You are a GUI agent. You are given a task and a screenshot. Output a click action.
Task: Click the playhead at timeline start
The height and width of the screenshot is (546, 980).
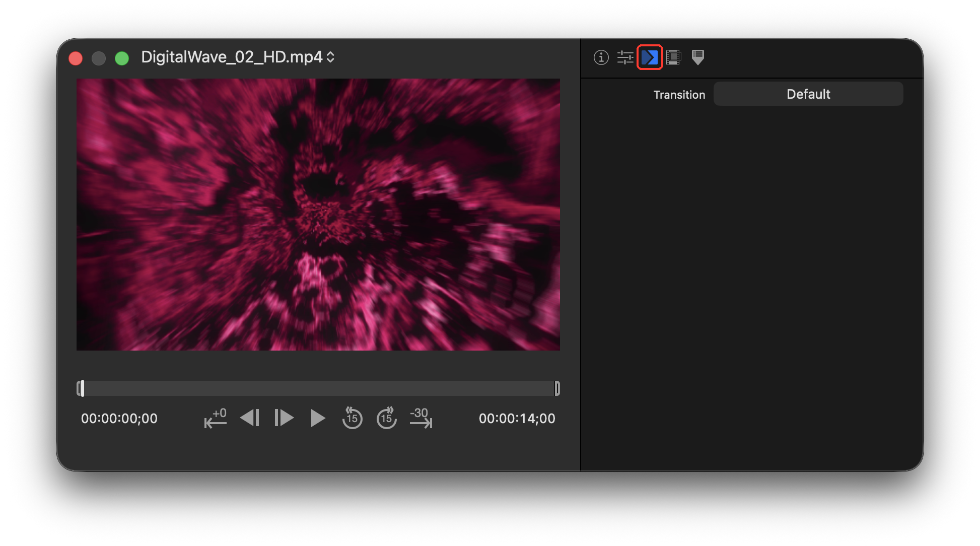tap(82, 388)
